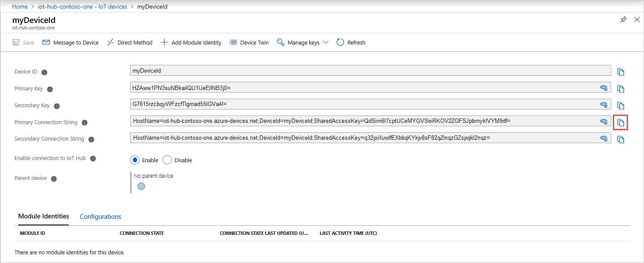Switch to the Module Identities tab
The width and height of the screenshot is (644, 263).
(43, 216)
